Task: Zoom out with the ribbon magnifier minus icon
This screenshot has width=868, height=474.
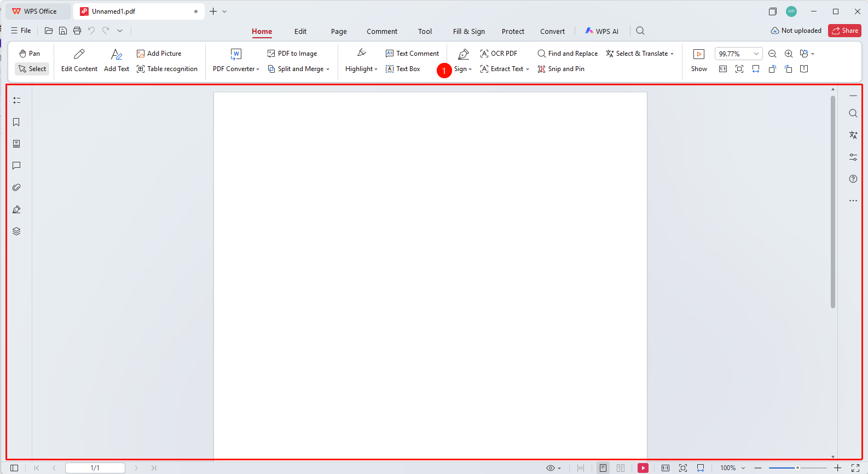Action: click(772, 54)
